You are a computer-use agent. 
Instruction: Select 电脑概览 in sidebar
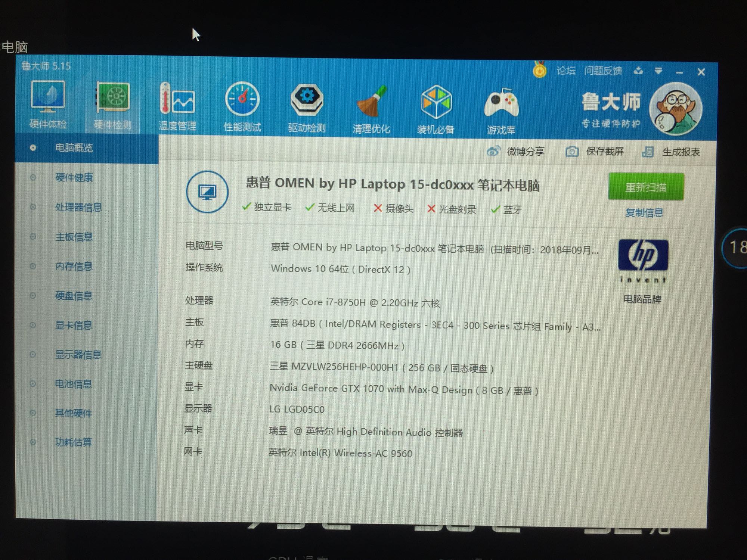coord(87,148)
